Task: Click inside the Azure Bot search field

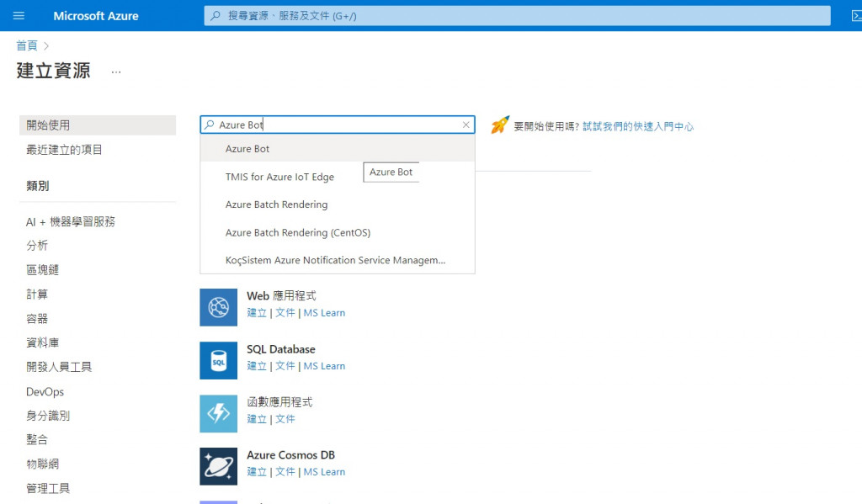Action: (337, 125)
